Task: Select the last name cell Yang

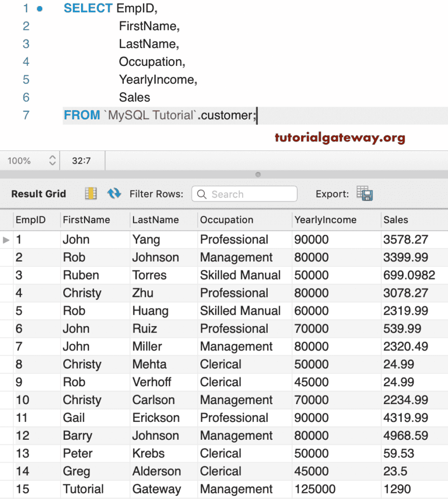Action: [x=164, y=240]
